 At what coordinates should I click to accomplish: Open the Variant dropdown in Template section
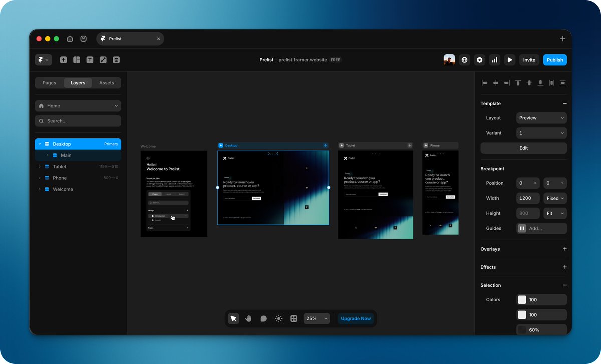point(541,133)
